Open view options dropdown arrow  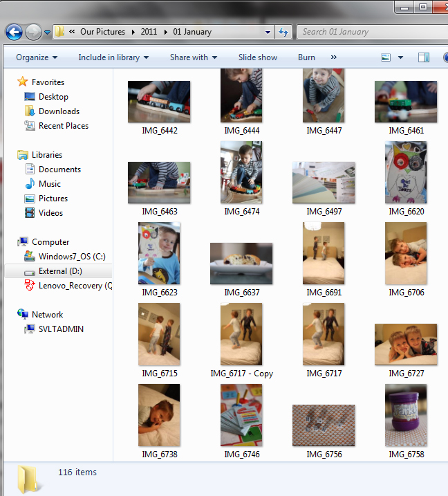tap(400, 57)
